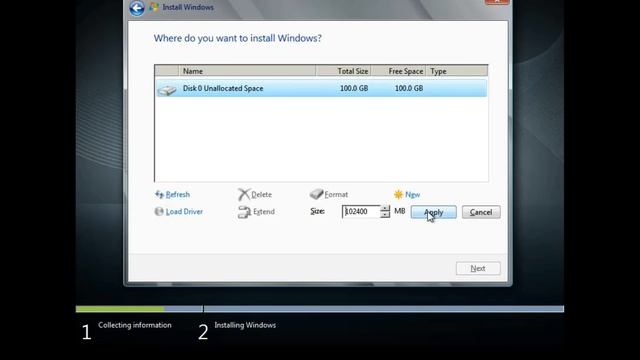Click the MB unit label
The height and width of the screenshot is (360, 640).
(400, 211)
